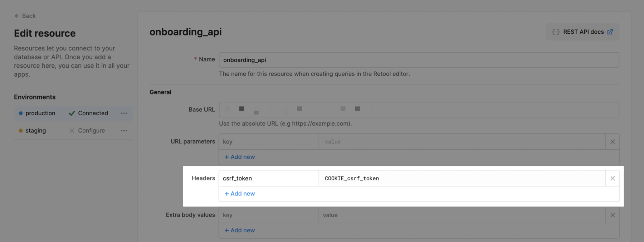Edit the COOKIE_csrf_token header value field
This screenshot has width=644, height=242.
pos(462,178)
